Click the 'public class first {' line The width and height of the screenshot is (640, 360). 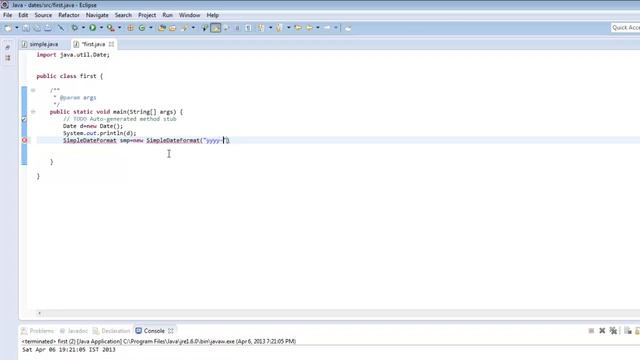70,76
